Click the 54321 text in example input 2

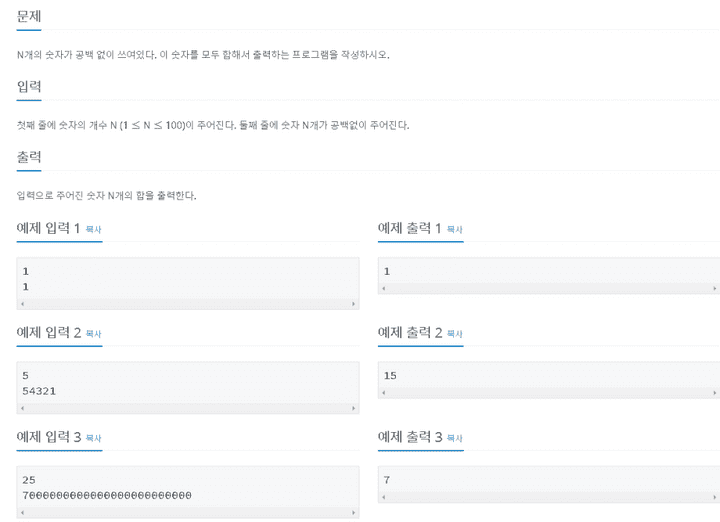click(x=39, y=391)
